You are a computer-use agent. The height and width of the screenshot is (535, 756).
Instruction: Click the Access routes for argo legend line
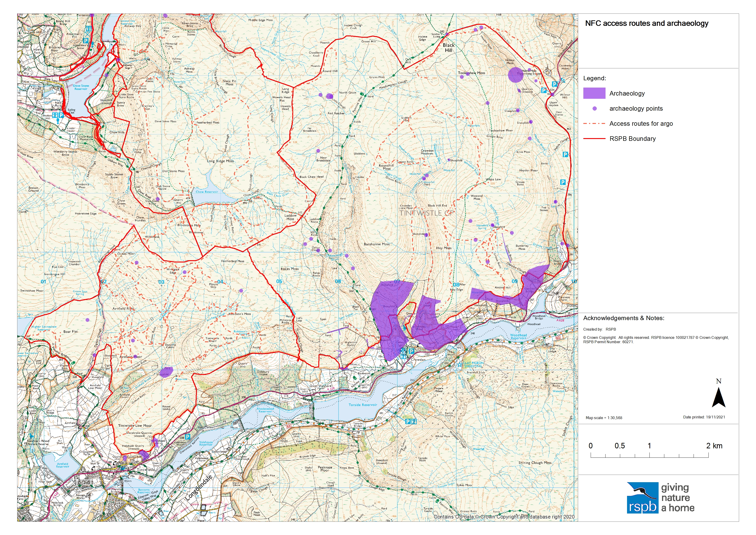click(594, 123)
